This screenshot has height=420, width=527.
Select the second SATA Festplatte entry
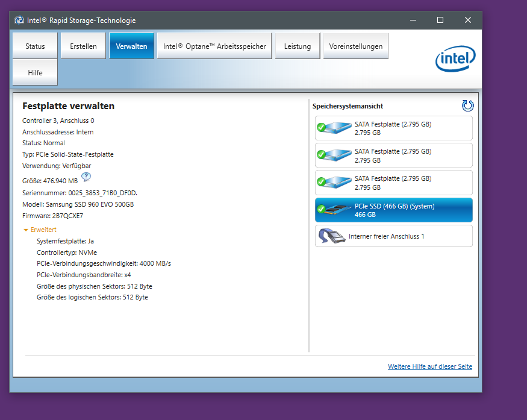pyautogui.click(x=393, y=155)
